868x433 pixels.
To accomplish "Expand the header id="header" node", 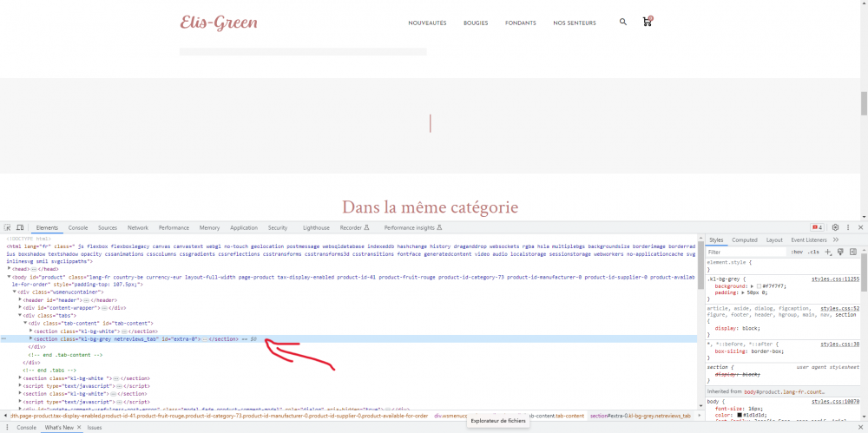I will coord(21,299).
